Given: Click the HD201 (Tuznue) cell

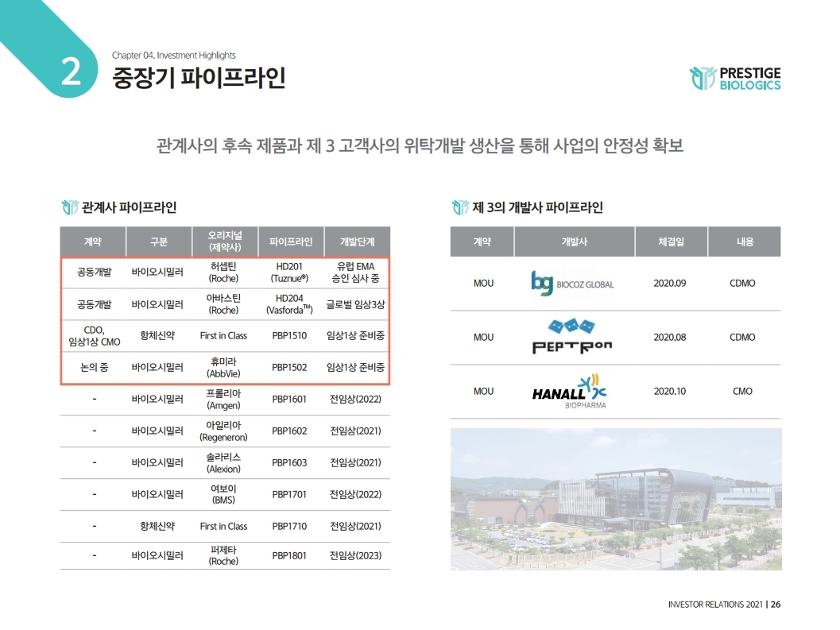Looking at the screenshot, I should click(x=289, y=272).
